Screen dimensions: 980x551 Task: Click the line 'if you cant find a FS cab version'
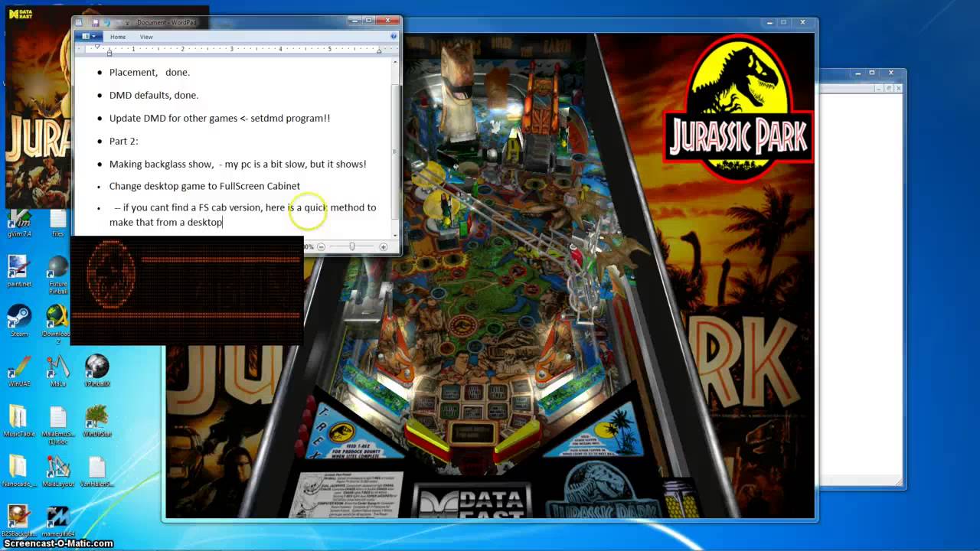(x=243, y=214)
